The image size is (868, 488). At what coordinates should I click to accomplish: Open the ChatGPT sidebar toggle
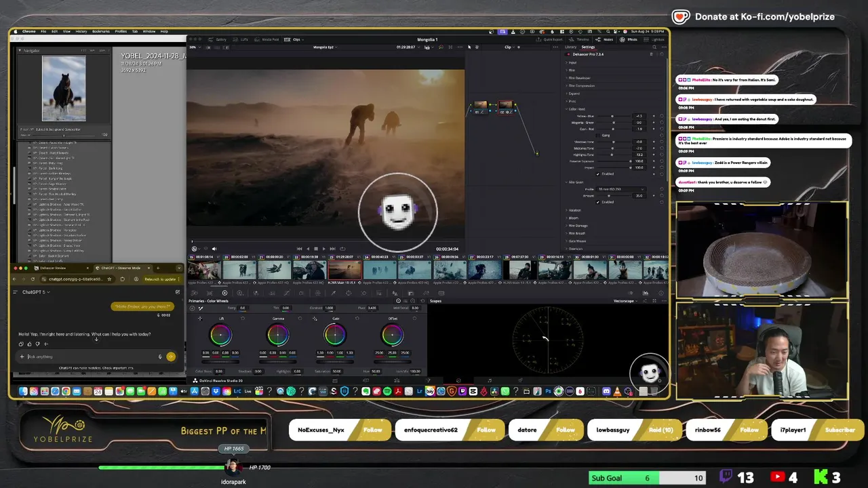click(15, 292)
